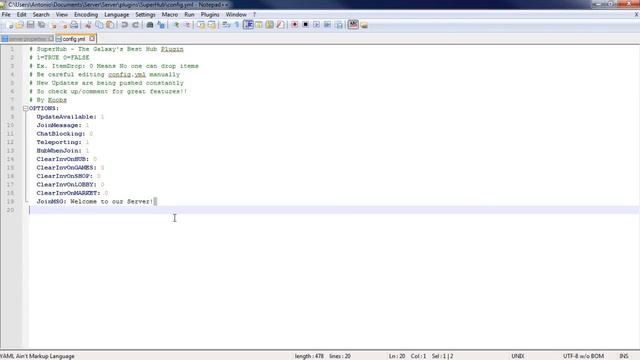640x360 pixels.
Task: Open the View menu
Action: 62,14
